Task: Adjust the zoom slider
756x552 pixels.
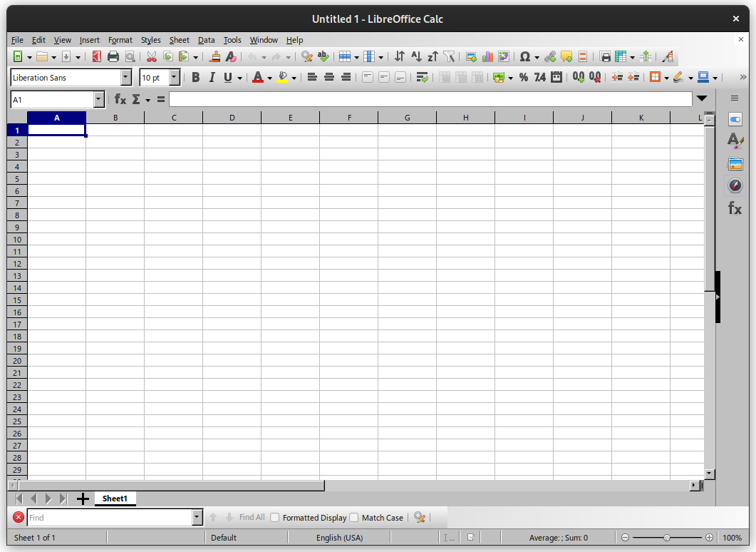Action: tap(668, 537)
